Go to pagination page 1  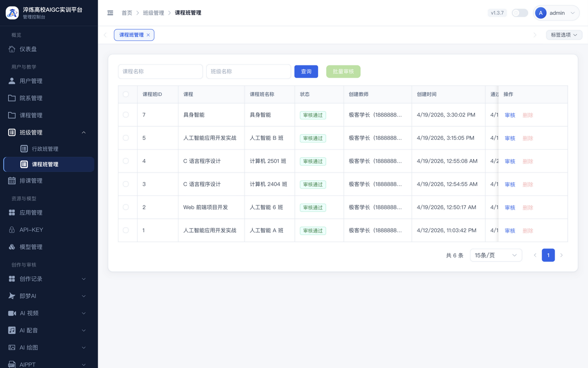pos(548,255)
